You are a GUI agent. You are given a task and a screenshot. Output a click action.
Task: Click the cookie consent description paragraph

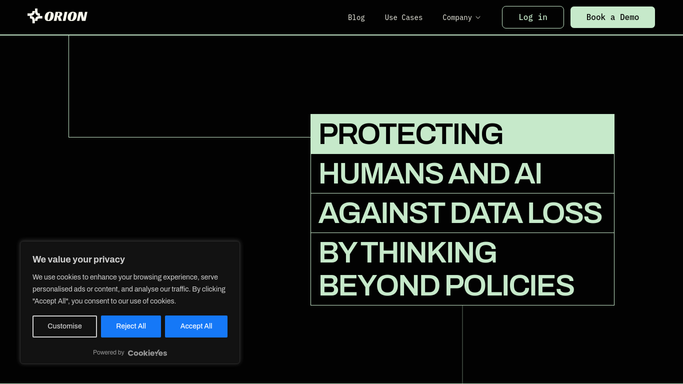pyautogui.click(x=129, y=289)
